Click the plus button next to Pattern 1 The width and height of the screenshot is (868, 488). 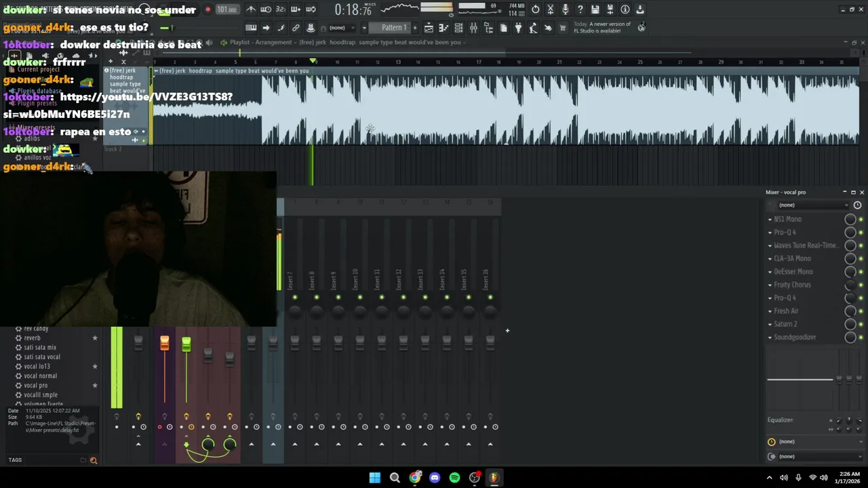click(415, 28)
